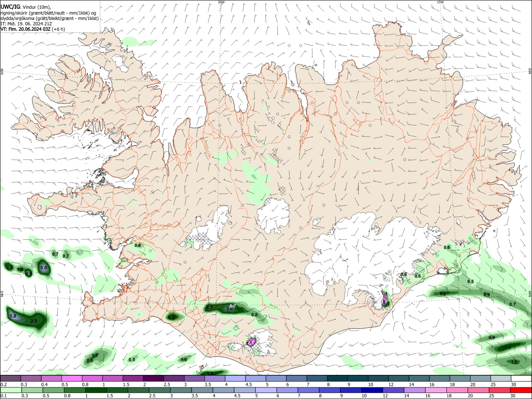Pick the dark purple top-row swatch between 2 and 2.5
This screenshot has width=532, height=399.
tap(153, 378)
